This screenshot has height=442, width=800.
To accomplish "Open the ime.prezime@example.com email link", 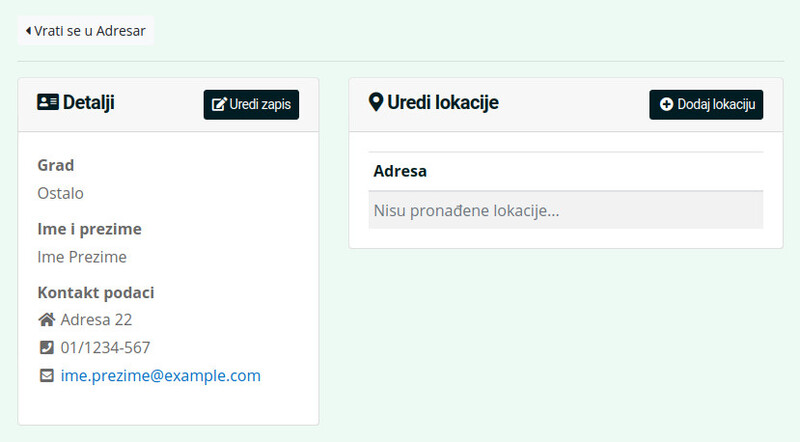I will click(160, 376).
